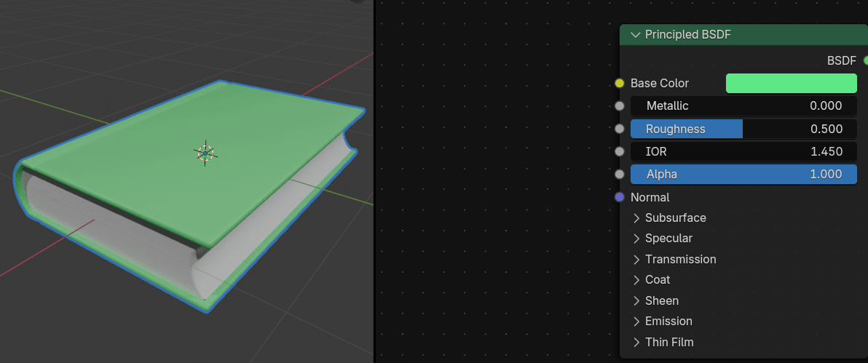Open the green Base Color swatch

(x=791, y=84)
